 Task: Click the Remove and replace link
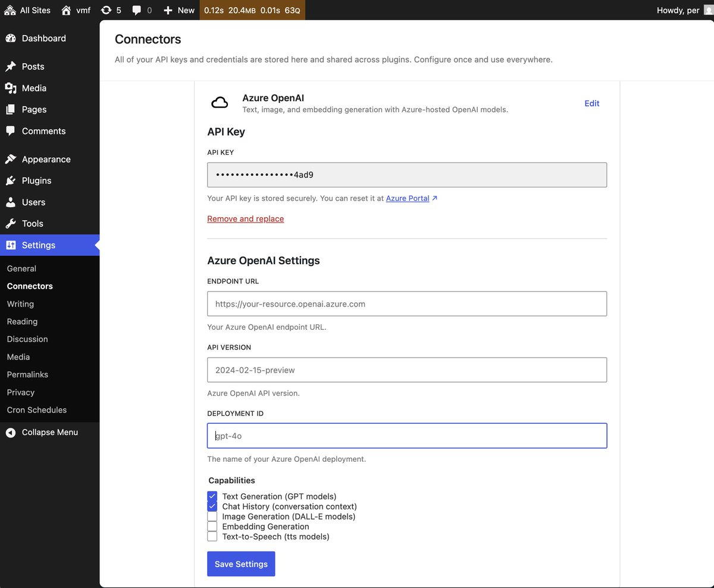[245, 219]
